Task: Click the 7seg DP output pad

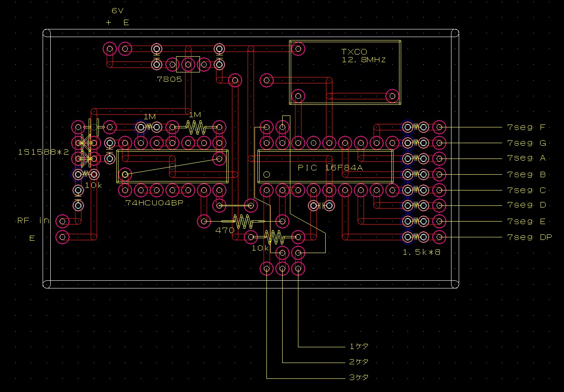Action: pos(439,237)
